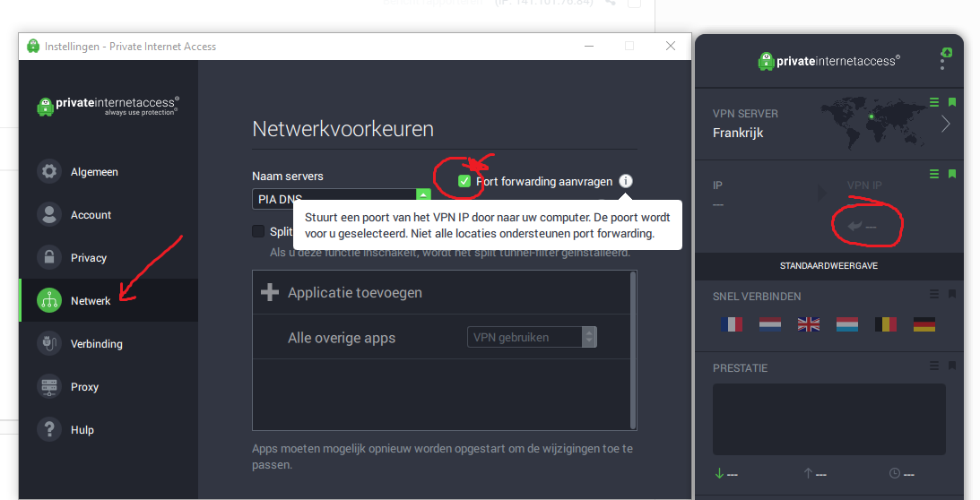The width and height of the screenshot is (980, 500).
Task: Click the person icon beside Account
Action: coord(49,214)
